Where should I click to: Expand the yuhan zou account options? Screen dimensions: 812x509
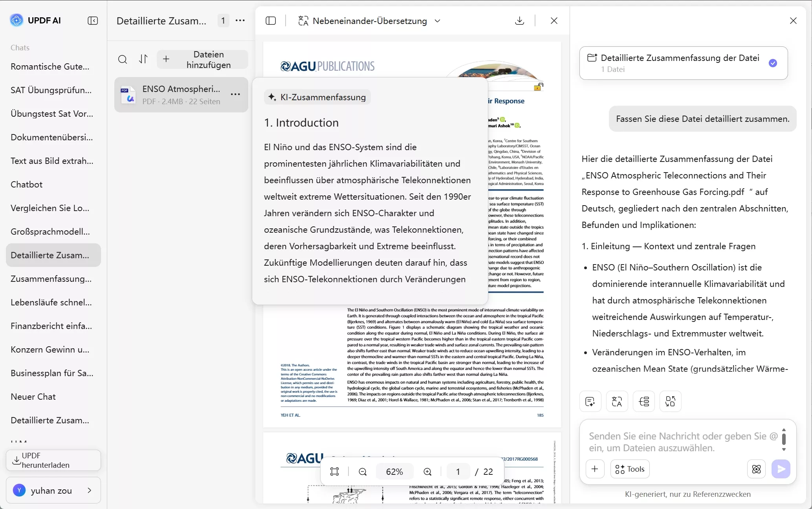coord(89,490)
